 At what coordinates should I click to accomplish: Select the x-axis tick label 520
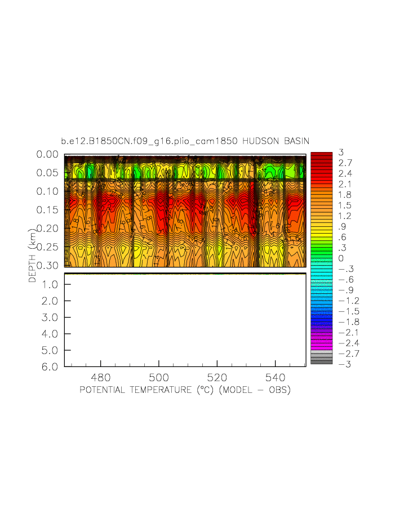tap(217, 378)
